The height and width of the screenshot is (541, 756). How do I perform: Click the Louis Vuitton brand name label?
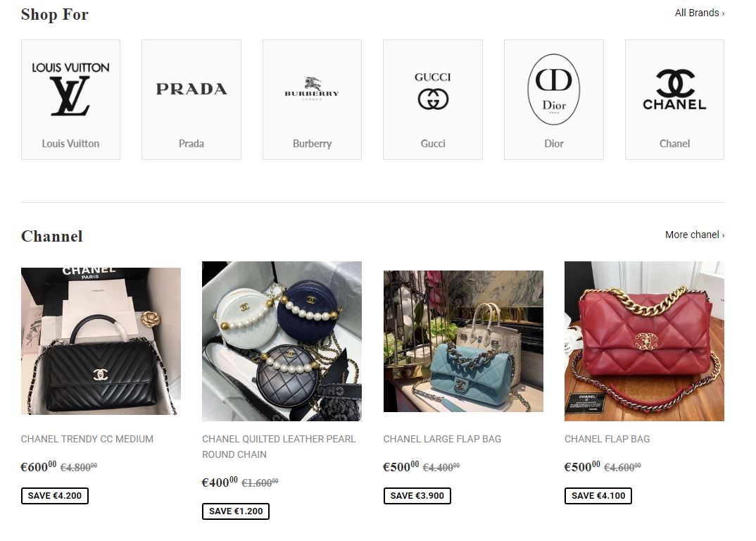[70, 143]
